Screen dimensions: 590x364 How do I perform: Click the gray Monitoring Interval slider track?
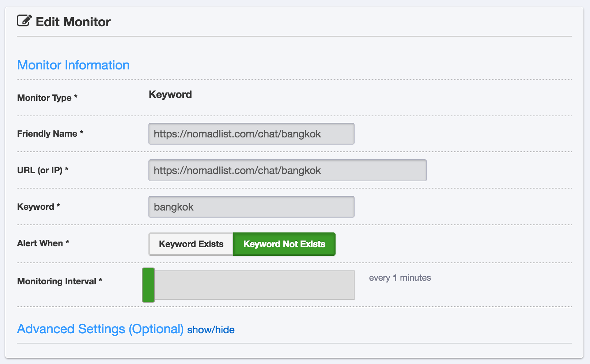point(254,285)
